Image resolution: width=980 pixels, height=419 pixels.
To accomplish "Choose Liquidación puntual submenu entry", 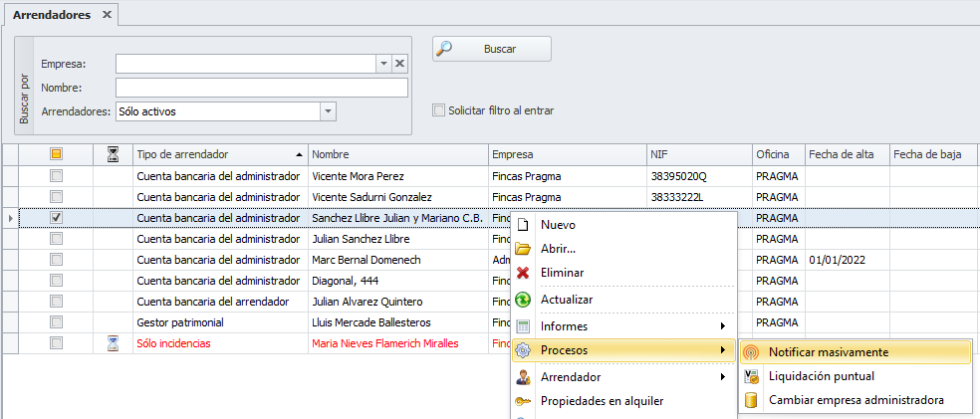I will pyautogui.click(x=855, y=376).
